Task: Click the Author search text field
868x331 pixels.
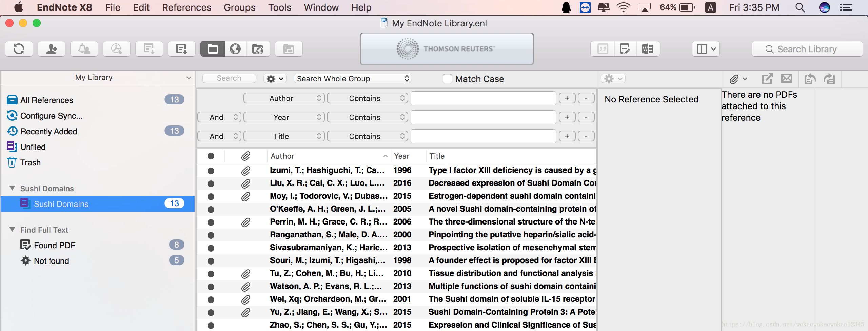Action: tap(484, 98)
